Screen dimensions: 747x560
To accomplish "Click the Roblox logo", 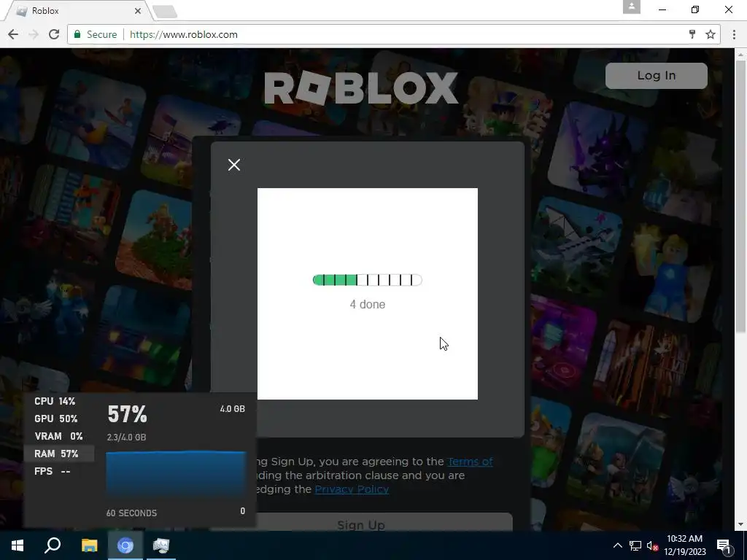I will pos(361,88).
